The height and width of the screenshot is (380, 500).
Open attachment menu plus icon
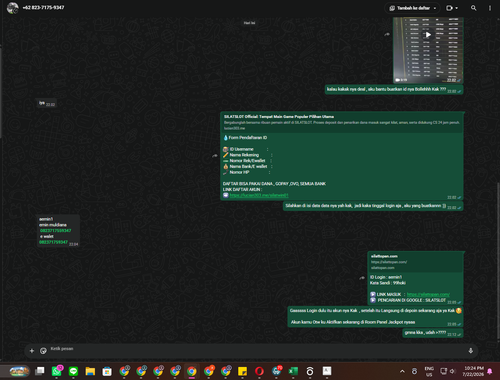32,351
